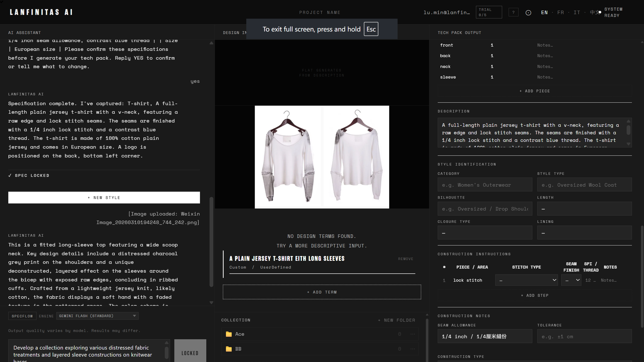644x362 pixels.
Task: Expand the Stitch Type dropdown for lock stitch
Action: click(526, 280)
